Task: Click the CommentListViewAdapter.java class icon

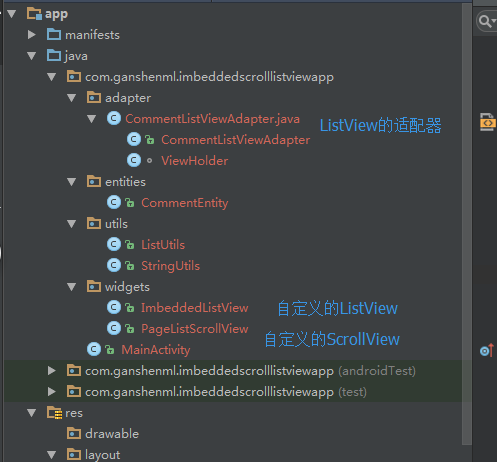Action: click(114, 119)
